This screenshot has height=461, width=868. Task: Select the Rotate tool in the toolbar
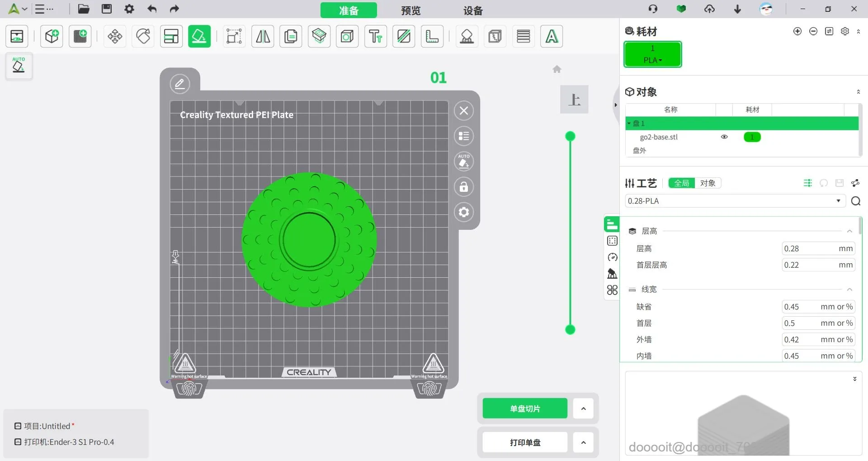pyautogui.click(x=143, y=36)
